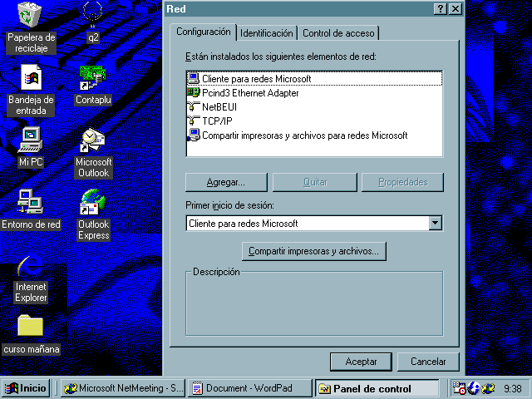Click the Agregar... button
The image size is (532, 399).
[x=226, y=182]
